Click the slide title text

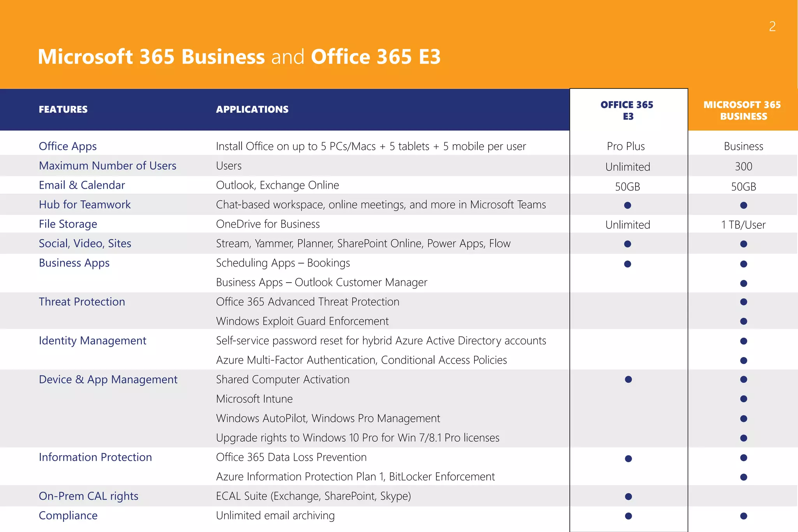(239, 57)
